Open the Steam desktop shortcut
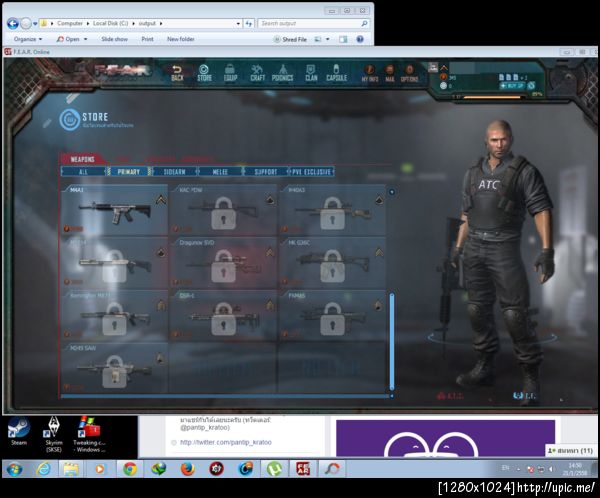Image resolution: width=600 pixels, height=498 pixels. (19, 432)
